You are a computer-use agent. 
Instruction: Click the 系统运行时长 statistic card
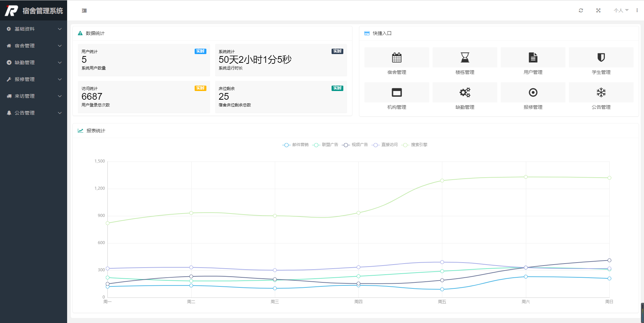(281, 60)
